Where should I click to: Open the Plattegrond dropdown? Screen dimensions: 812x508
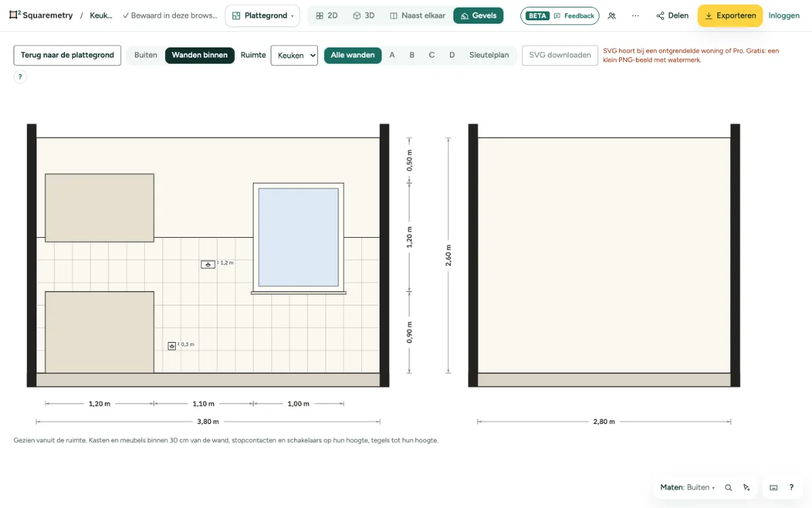[x=263, y=16]
